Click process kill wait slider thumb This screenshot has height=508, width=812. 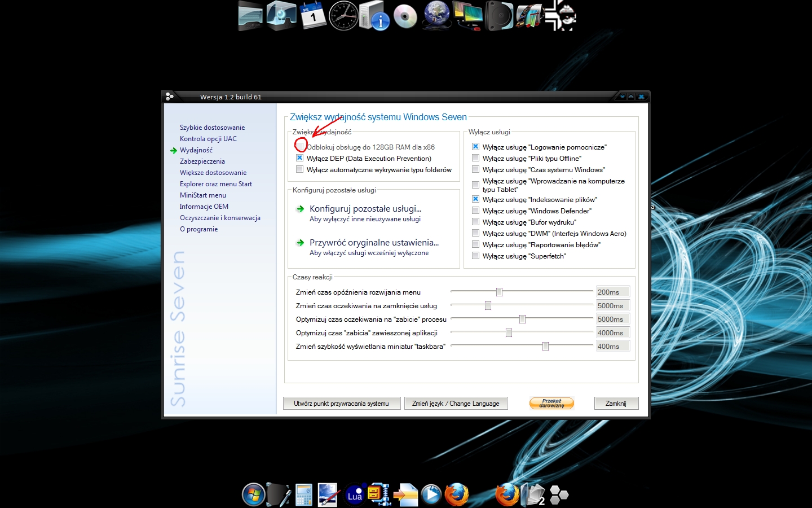pos(522,319)
